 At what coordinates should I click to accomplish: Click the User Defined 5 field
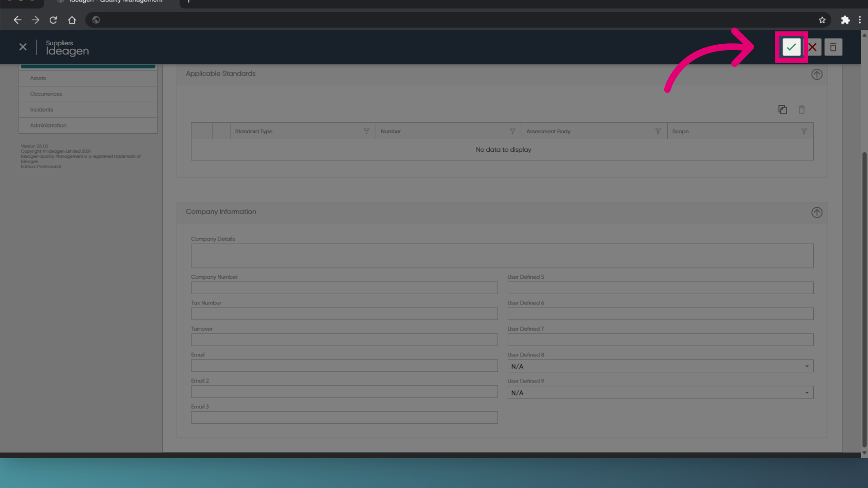click(660, 288)
